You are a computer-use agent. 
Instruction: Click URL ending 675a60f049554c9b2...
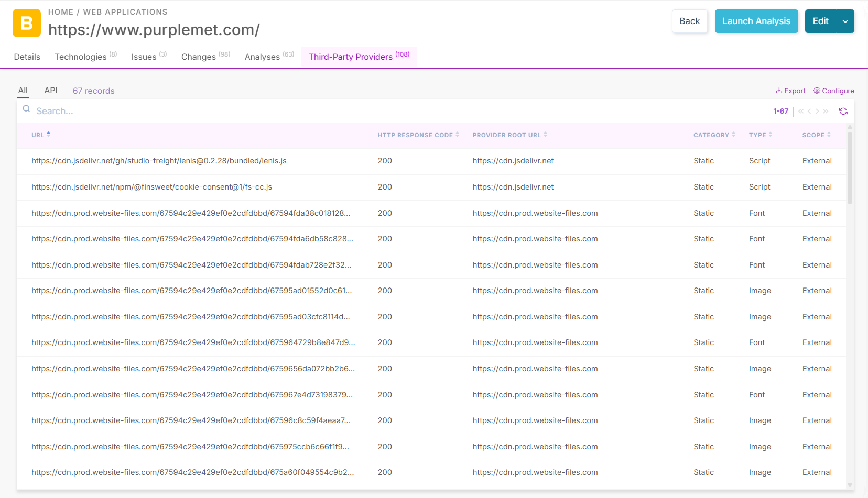click(x=193, y=472)
